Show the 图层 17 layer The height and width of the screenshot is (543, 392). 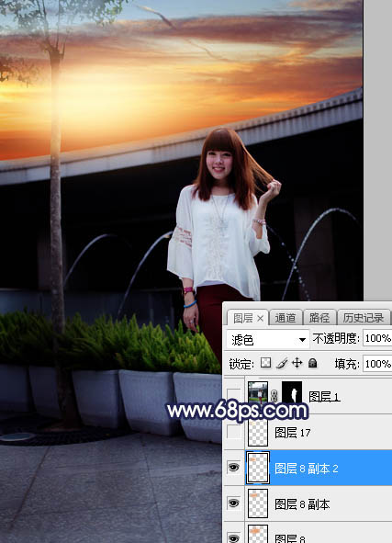pos(234,432)
